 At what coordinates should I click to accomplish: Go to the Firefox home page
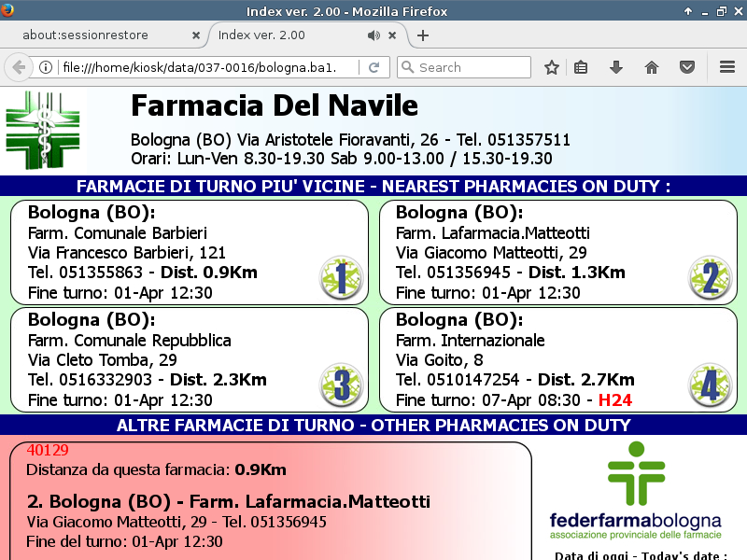[652, 67]
